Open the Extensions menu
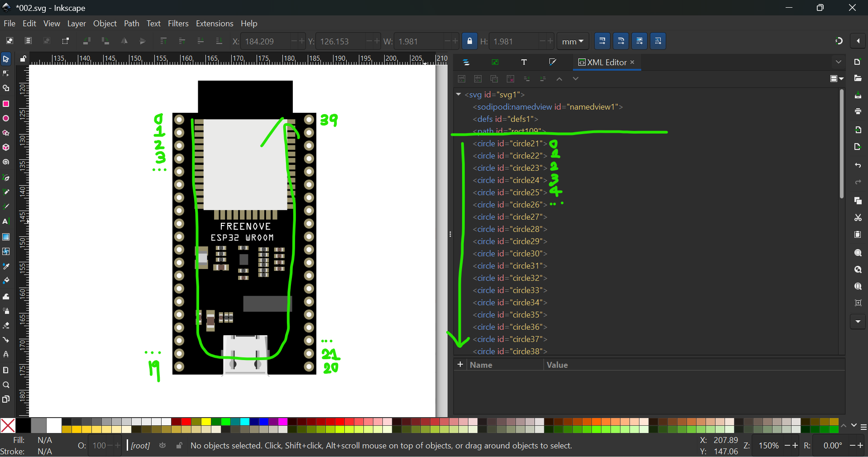Viewport: 868px width, 457px height. pos(215,24)
